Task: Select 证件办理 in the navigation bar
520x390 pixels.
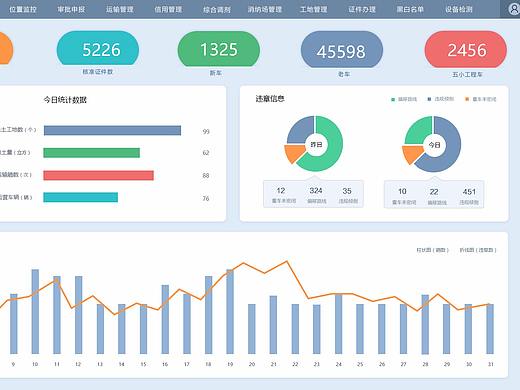Action: coord(362,9)
